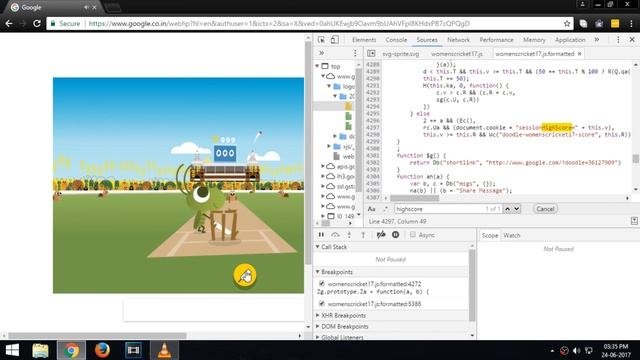Bookmark this page star icon

[x=567, y=24]
